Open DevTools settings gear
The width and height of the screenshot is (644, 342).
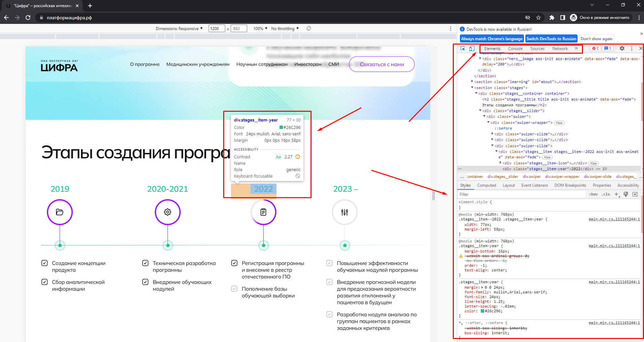pyautogui.click(x=622, y=49)
